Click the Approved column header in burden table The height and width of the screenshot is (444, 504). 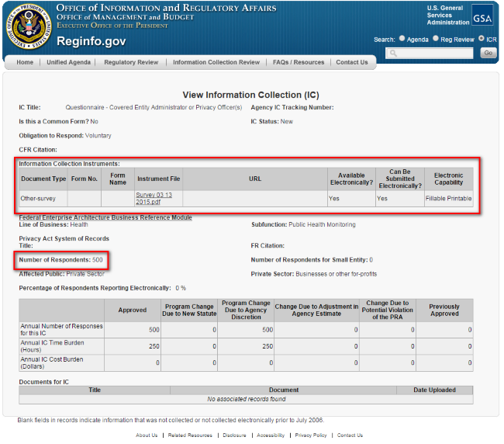click(x=133, y=310)
